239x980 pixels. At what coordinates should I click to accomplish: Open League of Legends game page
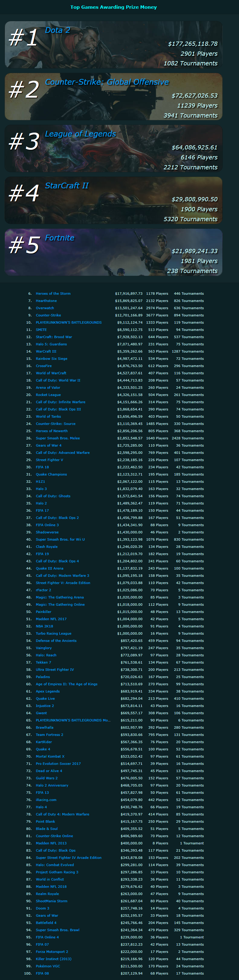(x=80, y=134)
